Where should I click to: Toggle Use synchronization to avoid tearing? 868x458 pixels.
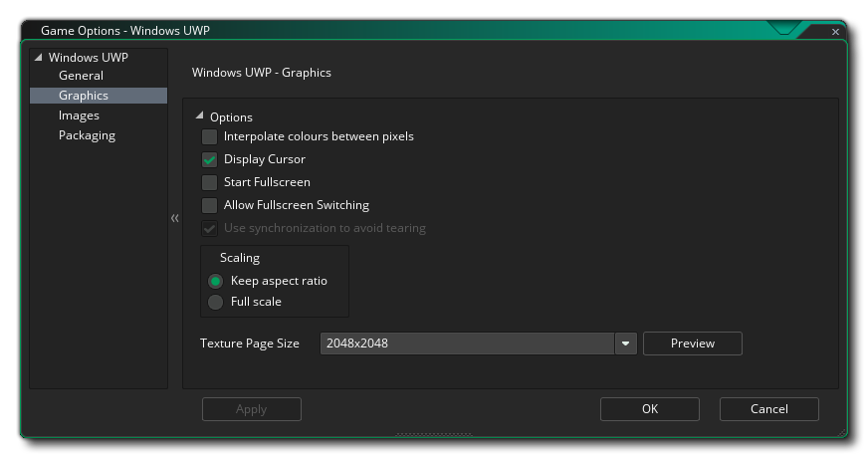209,228
